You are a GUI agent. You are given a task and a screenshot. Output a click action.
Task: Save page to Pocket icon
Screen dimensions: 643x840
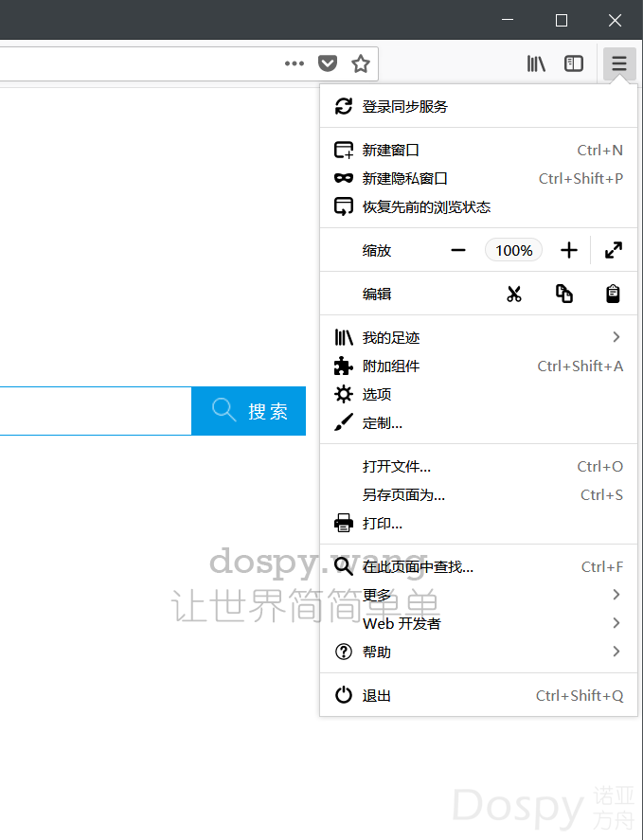327,63
